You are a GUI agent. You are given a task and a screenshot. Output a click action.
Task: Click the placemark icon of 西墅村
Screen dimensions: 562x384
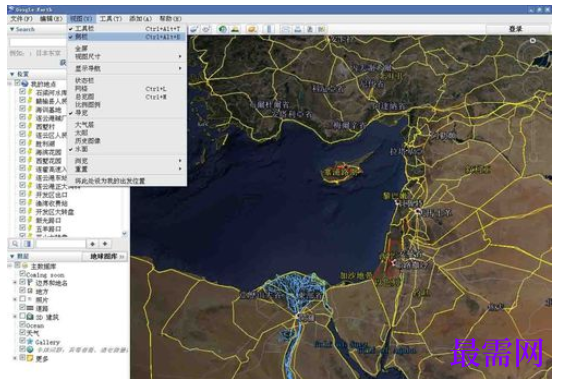pyautogui.click(x=31, y=126)
